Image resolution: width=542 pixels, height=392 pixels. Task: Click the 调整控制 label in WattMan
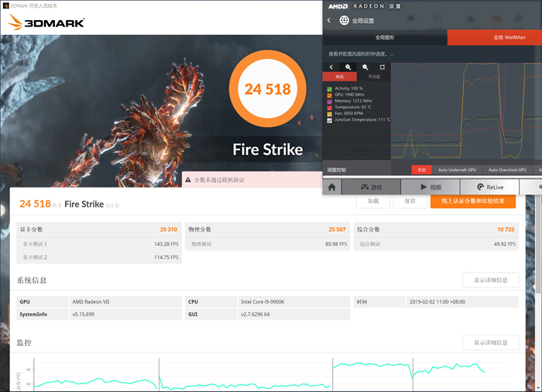tap(336, 170)
